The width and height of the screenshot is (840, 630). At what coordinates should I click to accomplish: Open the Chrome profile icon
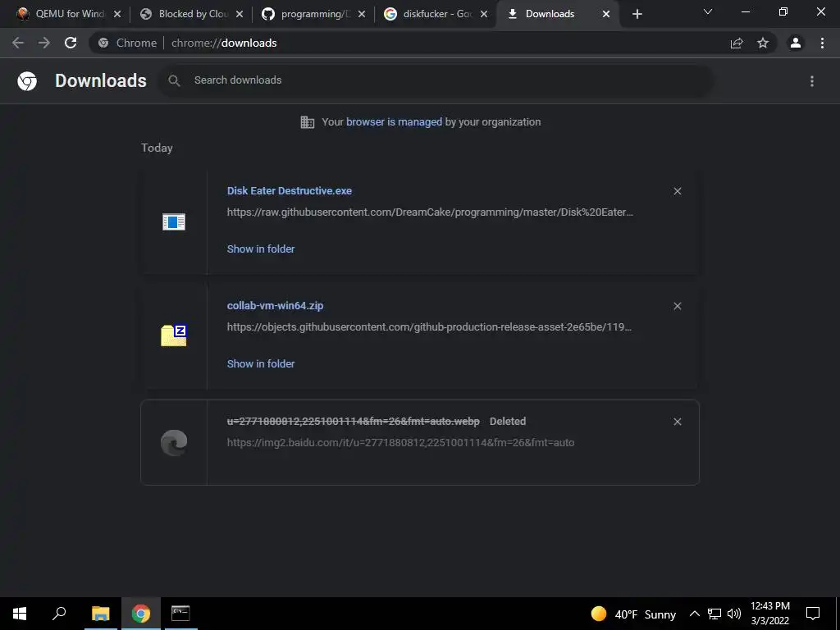[796, 43]
